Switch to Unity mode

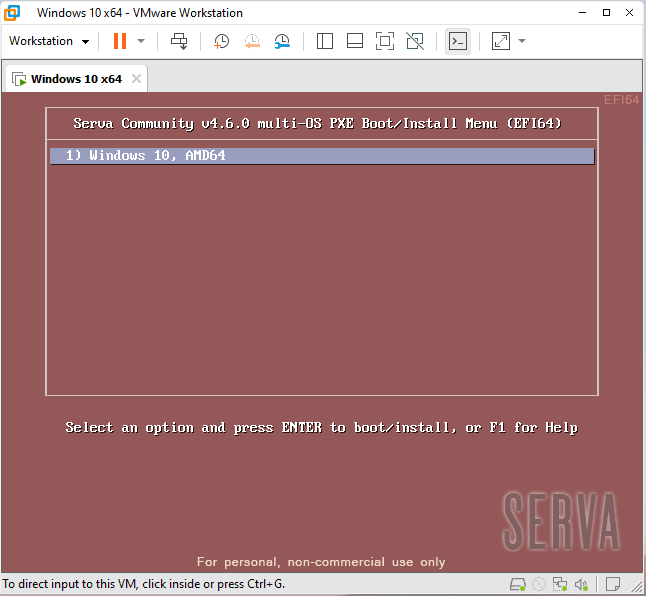point(415,41)
